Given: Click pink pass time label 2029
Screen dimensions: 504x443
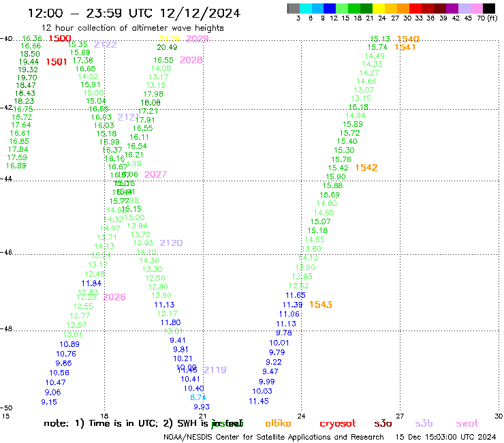Looking at the screenshot, I should point(198,39).
